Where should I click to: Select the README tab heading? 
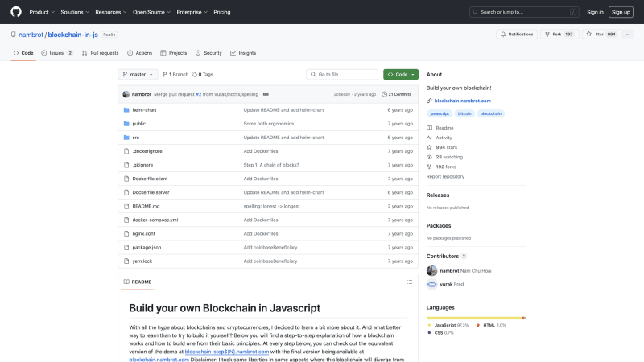138,282
